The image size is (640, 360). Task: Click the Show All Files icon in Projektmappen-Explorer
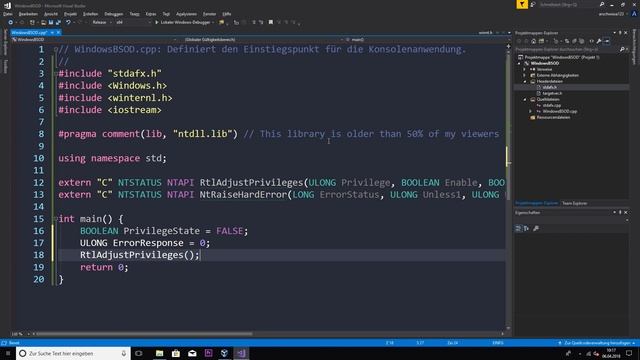click(582, 41)
